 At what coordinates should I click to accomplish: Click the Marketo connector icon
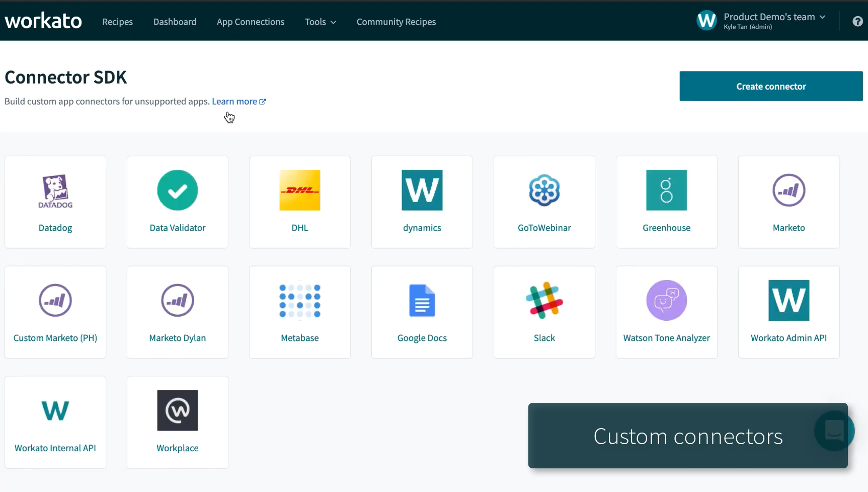pos(789,190)
